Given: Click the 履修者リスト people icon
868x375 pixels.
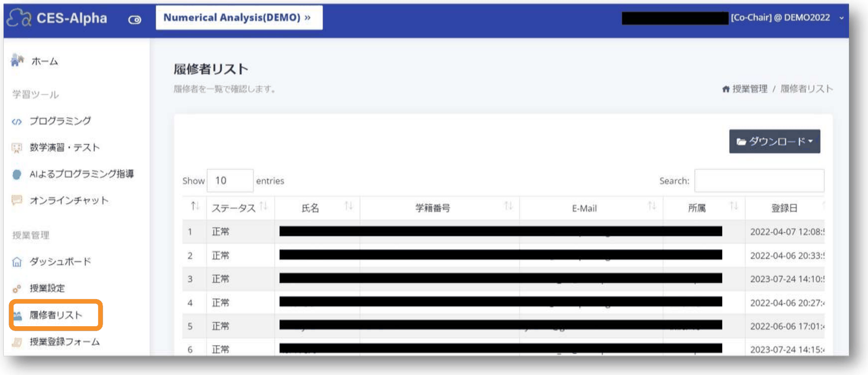Looking at the screenshot, I should (x=17, y=315).
